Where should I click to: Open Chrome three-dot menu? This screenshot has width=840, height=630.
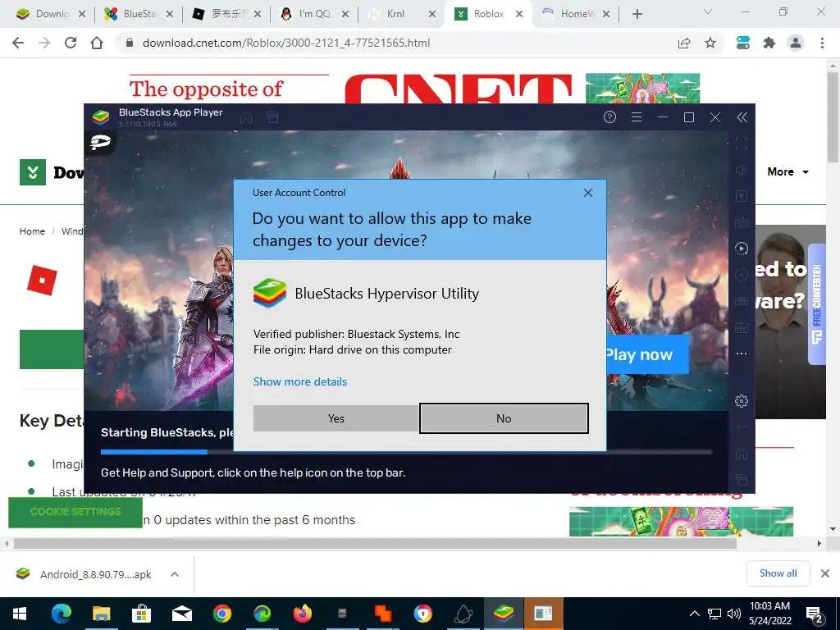(x=822, y=43)
